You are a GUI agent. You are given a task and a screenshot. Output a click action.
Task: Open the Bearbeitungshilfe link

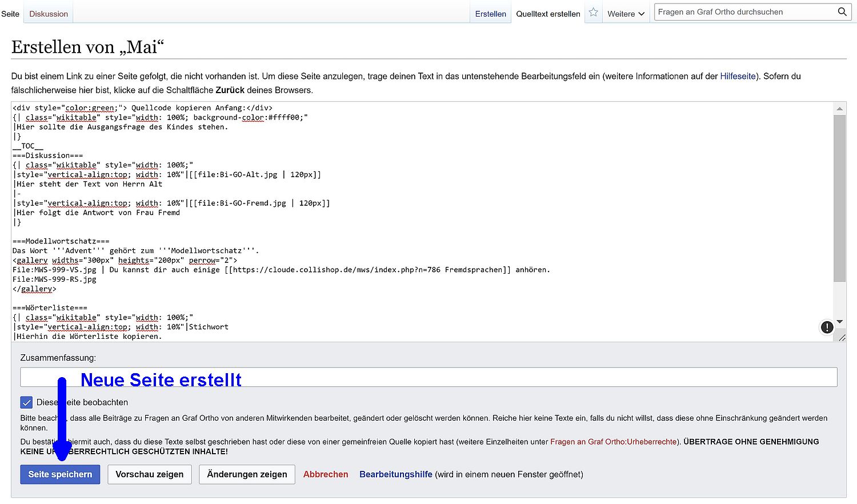(395, 474)
